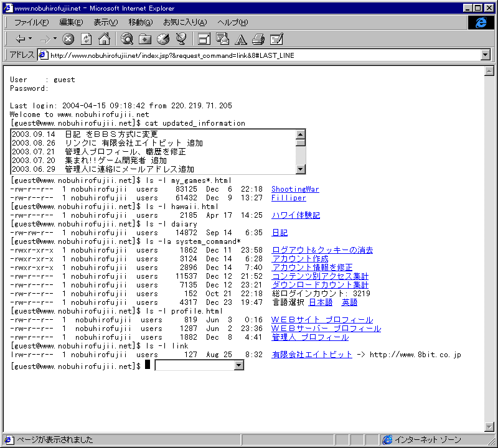Screen dimensions: 498x448
Task: Click the 総ログインカウント: 3219 text
Action: click(321, 294)
